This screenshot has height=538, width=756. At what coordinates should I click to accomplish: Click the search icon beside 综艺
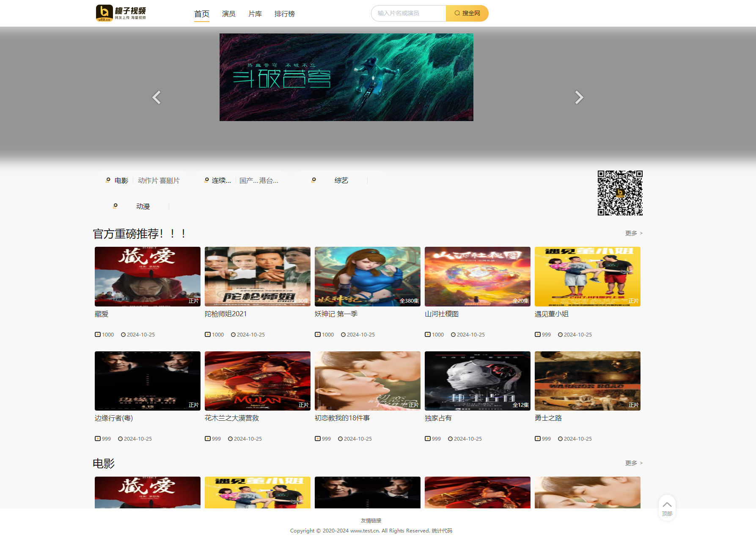click(x=313, y=180)
